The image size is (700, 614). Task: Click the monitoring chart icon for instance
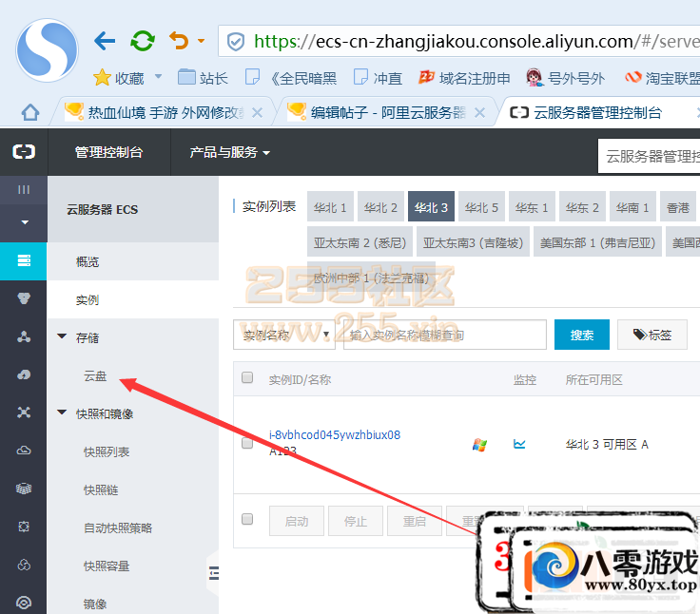(x=519, y=444)
